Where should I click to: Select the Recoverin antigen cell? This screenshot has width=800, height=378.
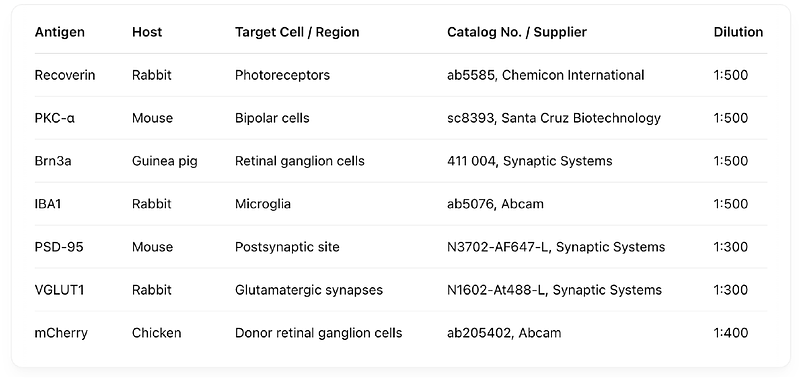[65, 75]
